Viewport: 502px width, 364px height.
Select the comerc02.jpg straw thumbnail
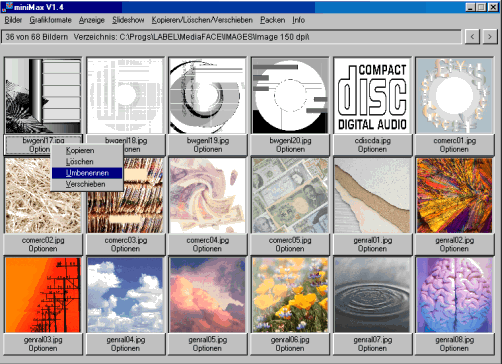tap(43, 195)
